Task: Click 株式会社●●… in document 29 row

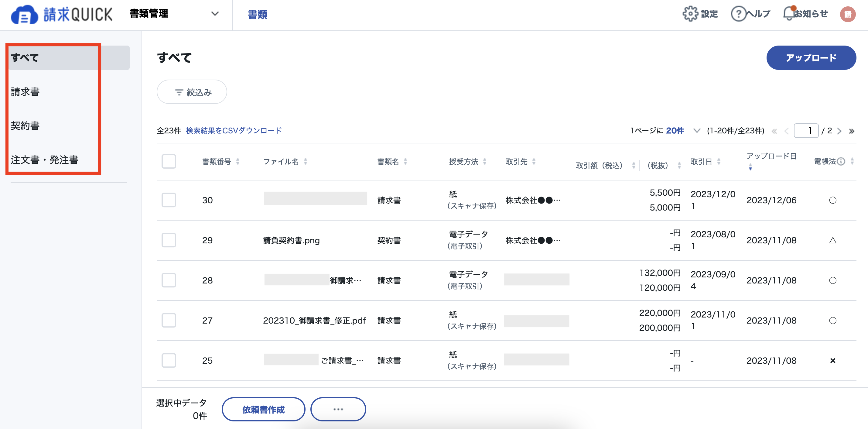Action: [533, 241]
